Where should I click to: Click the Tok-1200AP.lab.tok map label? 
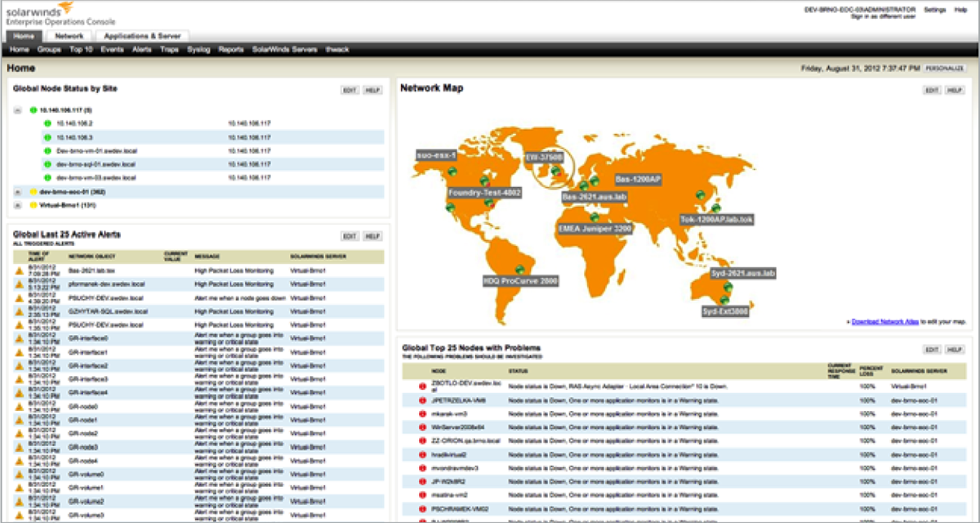(x=717, y=219)
